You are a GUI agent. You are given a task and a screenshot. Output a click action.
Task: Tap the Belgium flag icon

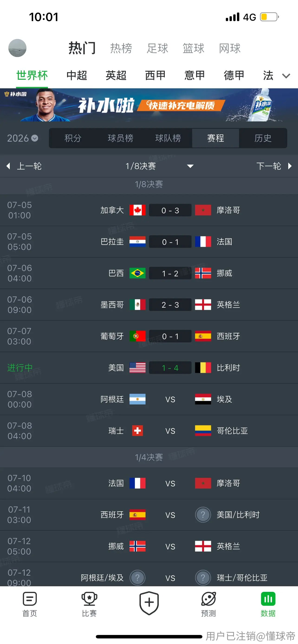pyautogui.click(x=203, y=368)
